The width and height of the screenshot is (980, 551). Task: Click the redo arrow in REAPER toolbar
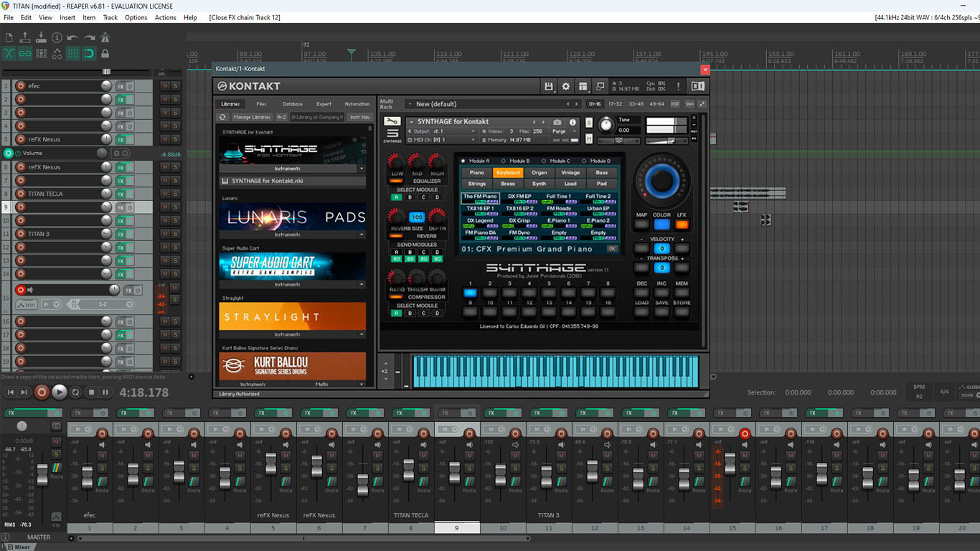coord(89,37)
